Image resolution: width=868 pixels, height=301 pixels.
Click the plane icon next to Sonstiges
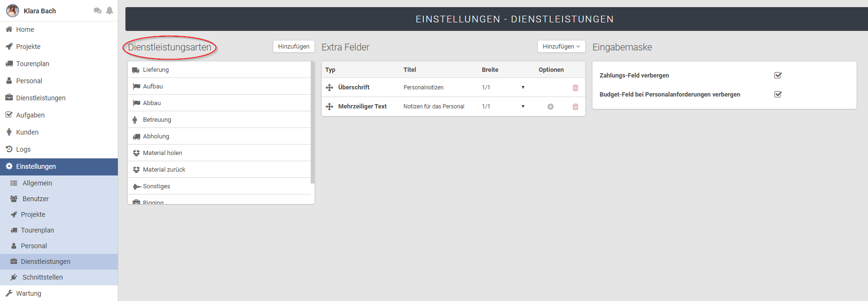point(137,186)
